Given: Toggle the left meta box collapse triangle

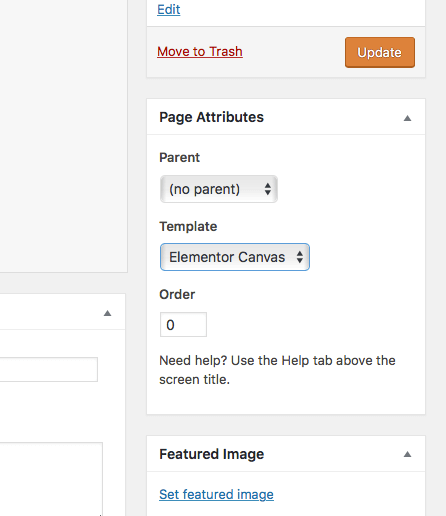Looking at the screenshot, I should click(107, 313).
